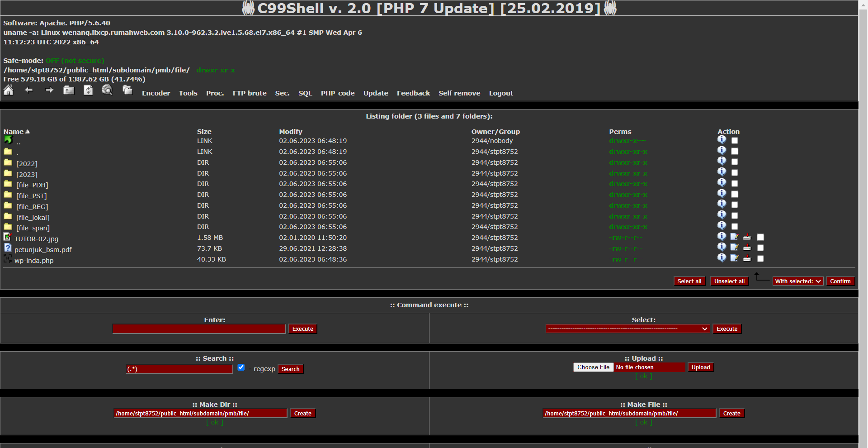Open the [file_lokal] folder link
Viewport: 868px width, 448px height.
[33, 218]
